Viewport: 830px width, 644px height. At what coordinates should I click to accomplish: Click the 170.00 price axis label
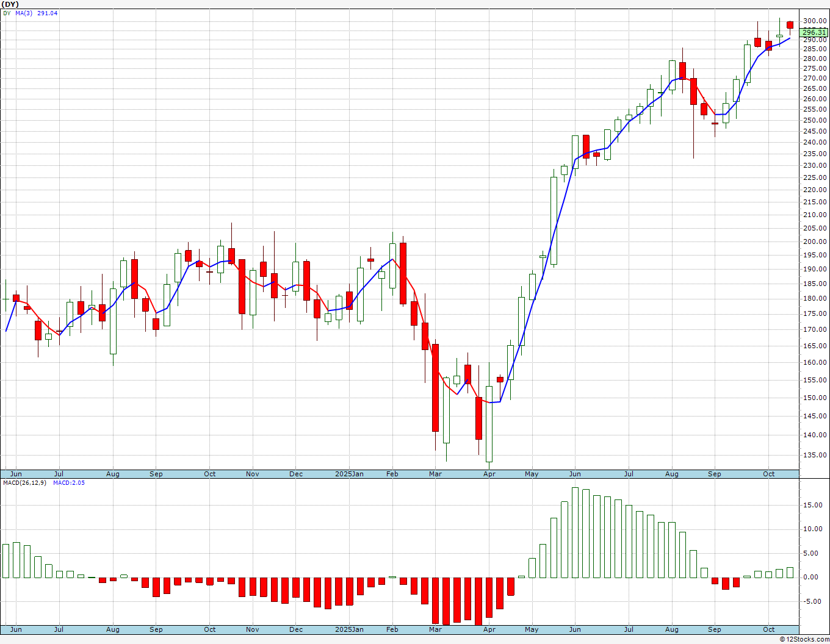815,329
